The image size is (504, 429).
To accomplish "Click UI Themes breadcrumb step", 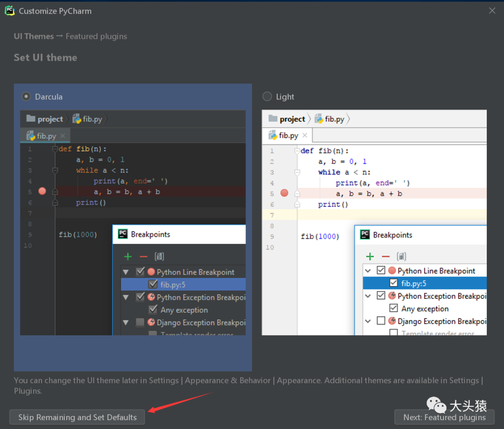I will pyautogui.click(x=34, y=36).
